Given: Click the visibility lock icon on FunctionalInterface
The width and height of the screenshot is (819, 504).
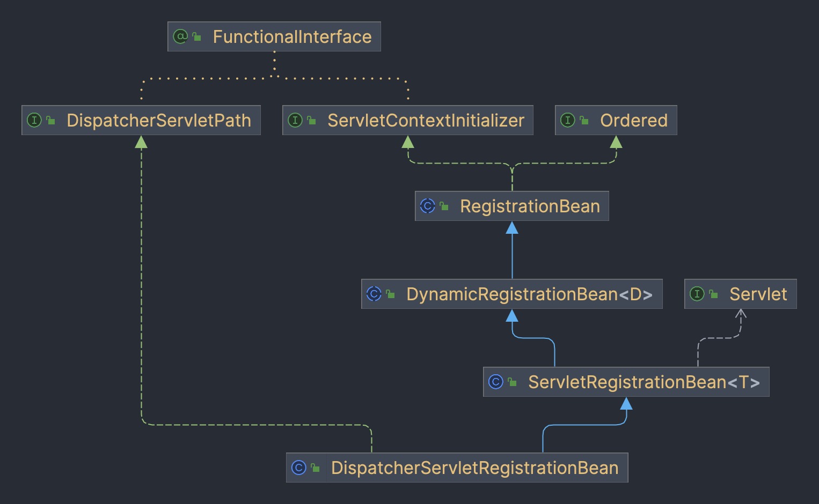Looking at the screenshot, I should point(197,36).
